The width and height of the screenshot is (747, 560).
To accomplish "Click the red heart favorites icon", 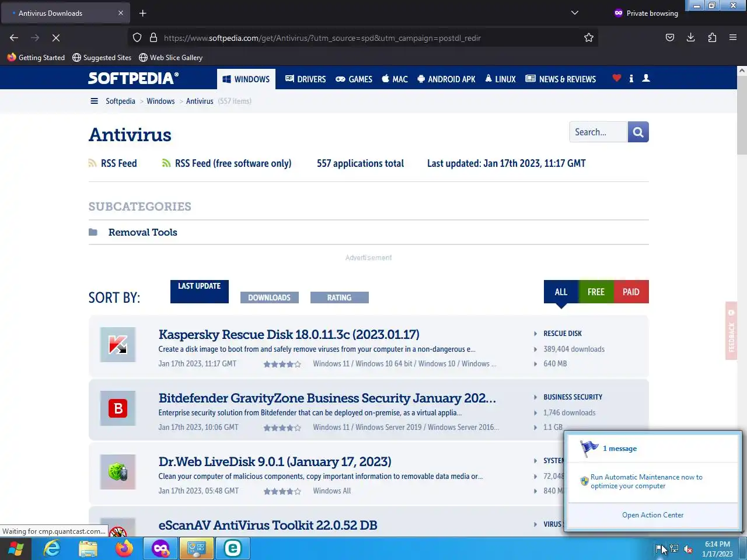I will pos(617,78).
